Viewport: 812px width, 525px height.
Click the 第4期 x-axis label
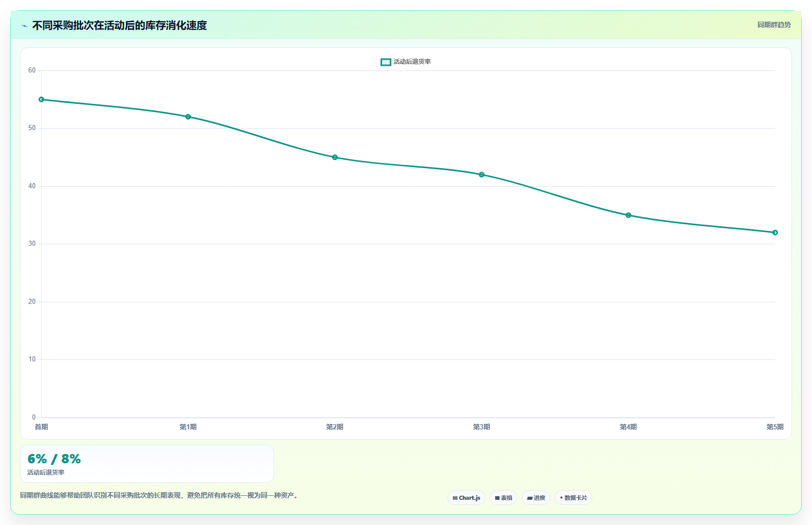tap(628, 427)
